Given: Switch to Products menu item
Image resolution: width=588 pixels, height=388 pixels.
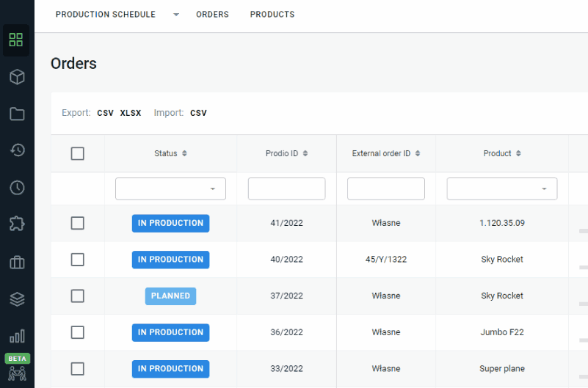Looking at the screenshot, I should tap(272, 14).
